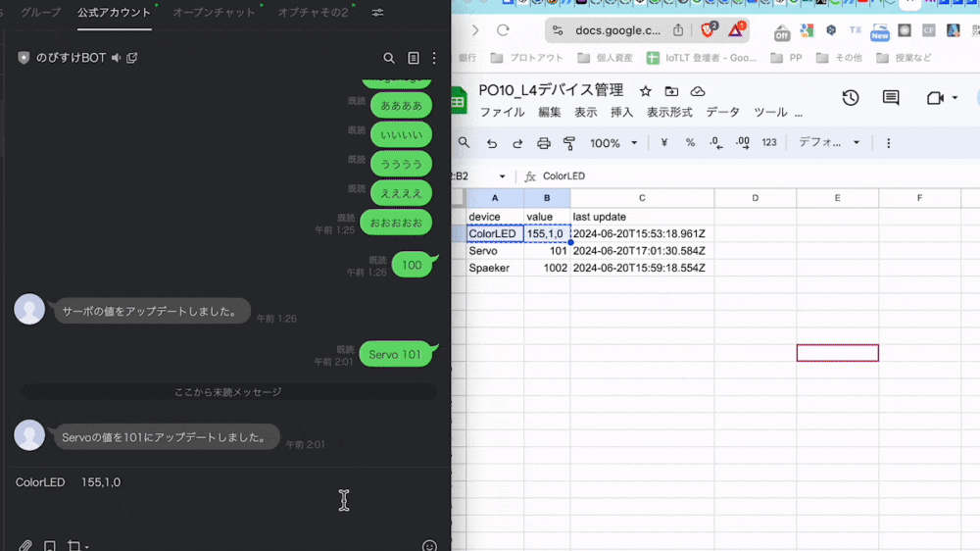Open the chat notes list icon
The height and width of the screenshot is (551, 980).
coord(414,58)
